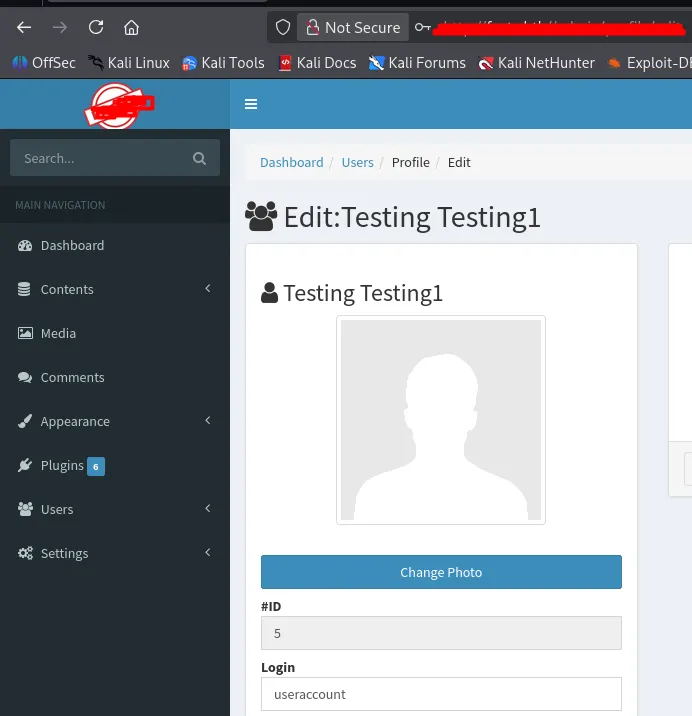Open the Media menu item
Viewport: 692px width, 716px height.
(115, 333)
